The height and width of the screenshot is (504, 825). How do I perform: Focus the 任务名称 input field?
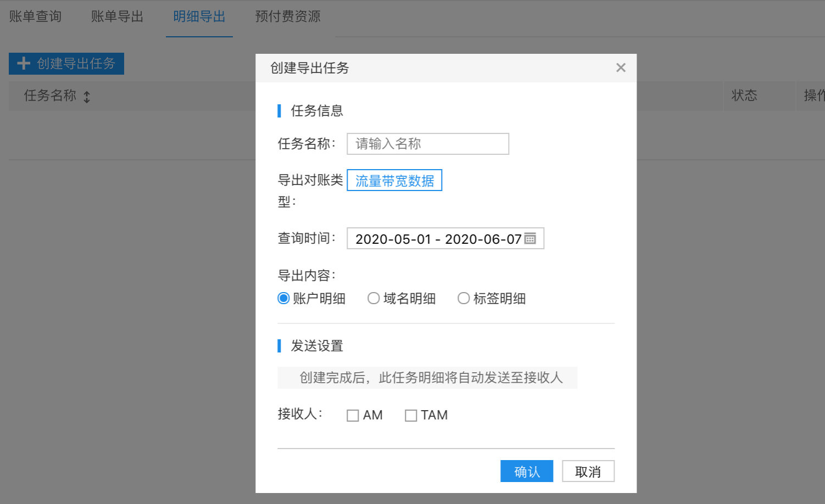(x=428, y=144)
